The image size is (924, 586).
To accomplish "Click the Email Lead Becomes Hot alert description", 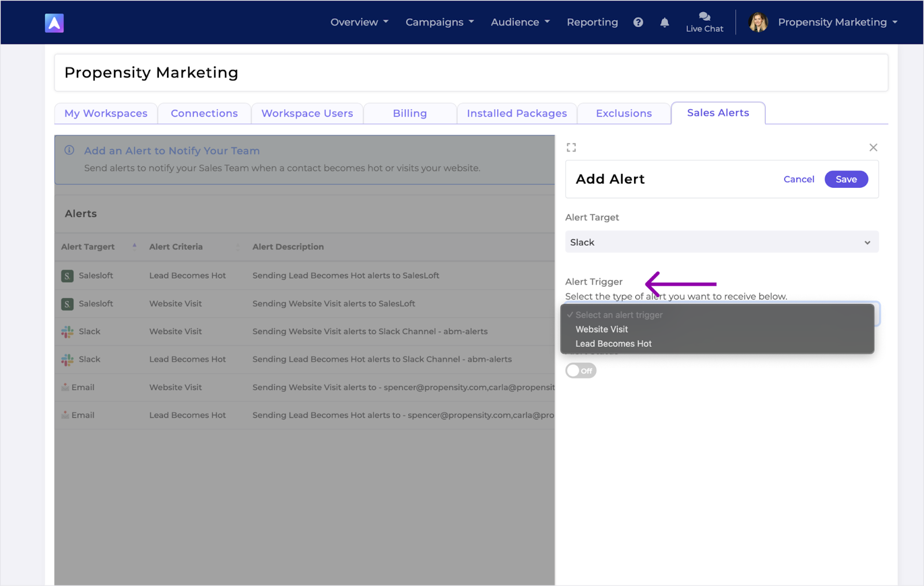I will 404,415.
